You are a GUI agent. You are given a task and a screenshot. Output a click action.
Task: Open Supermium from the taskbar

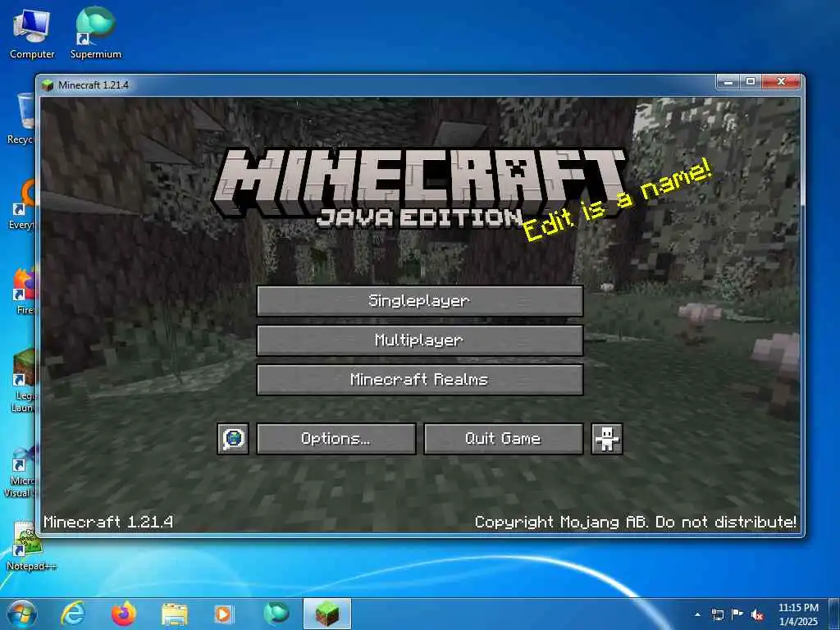pyautogui.click(x=276, y=614)
